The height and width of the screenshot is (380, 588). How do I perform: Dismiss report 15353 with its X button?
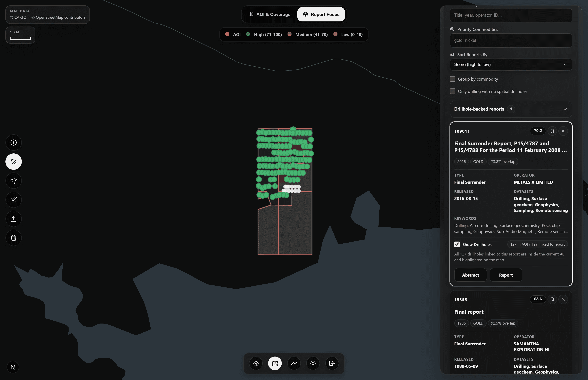pos(563,299)
